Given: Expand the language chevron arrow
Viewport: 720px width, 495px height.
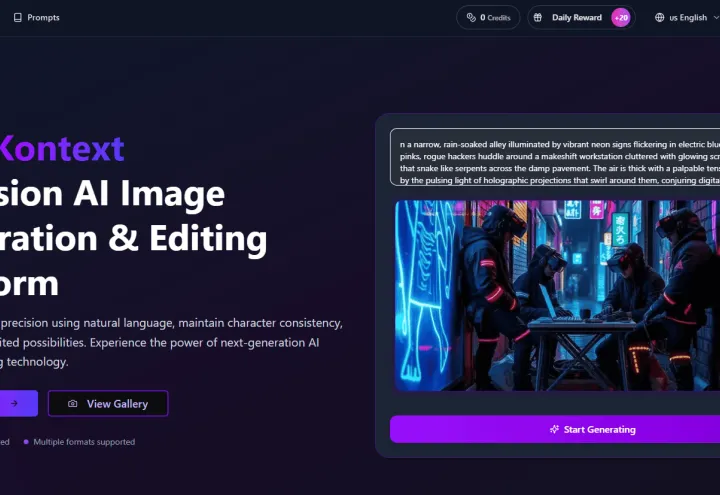Looking at the screenshot, I should tap(716, 17).
